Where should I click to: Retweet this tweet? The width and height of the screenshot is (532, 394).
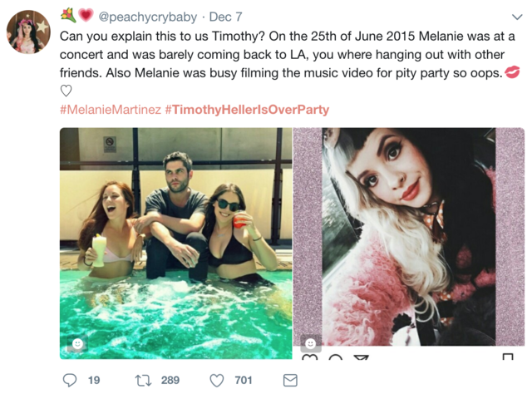[142, 380]
